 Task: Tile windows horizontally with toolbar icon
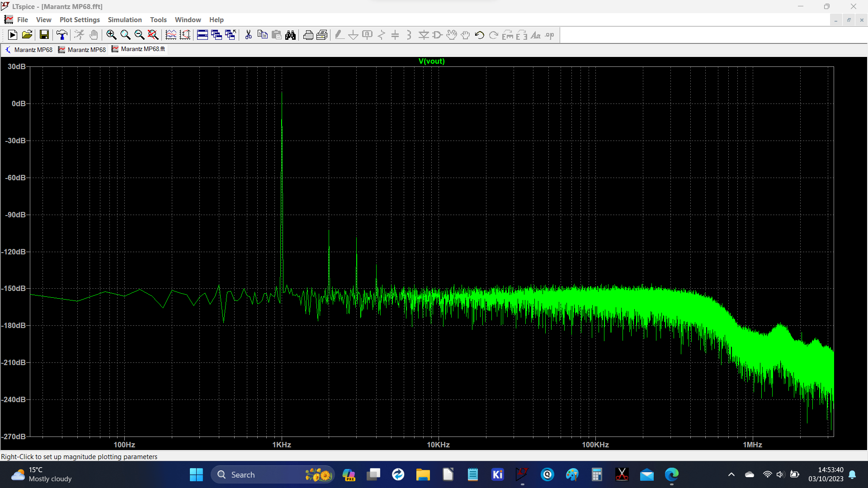pyautogui.click(x=203, y=35)
